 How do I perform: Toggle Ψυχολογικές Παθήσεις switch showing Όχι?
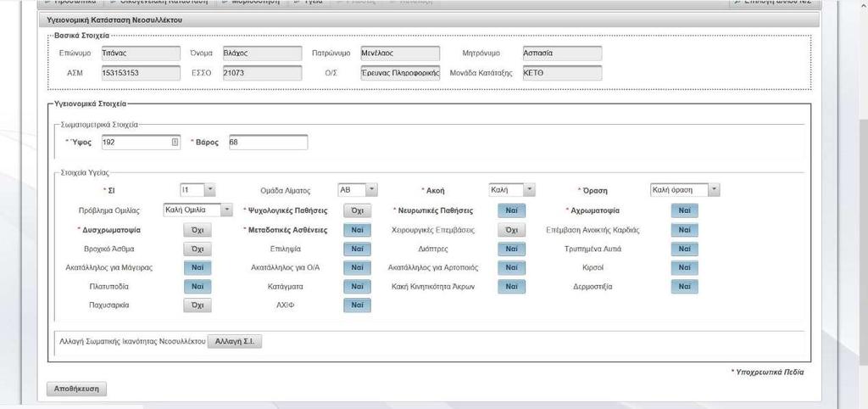[357, 210]
